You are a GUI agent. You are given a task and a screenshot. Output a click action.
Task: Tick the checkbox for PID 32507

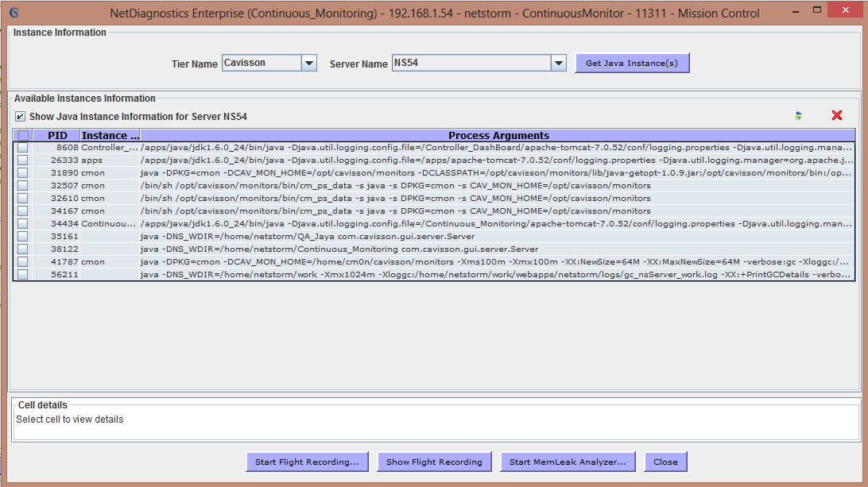click(23, 186)
